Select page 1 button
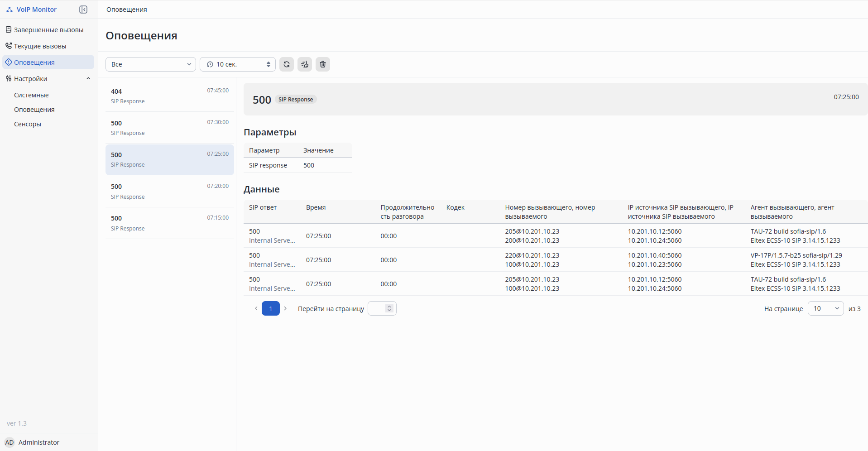 point(271,308)
